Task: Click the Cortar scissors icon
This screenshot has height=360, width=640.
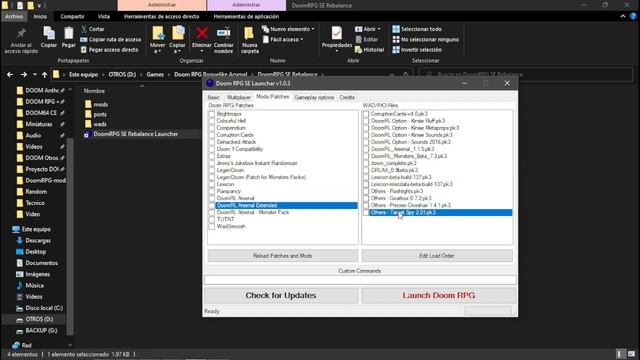Action: 84,29
